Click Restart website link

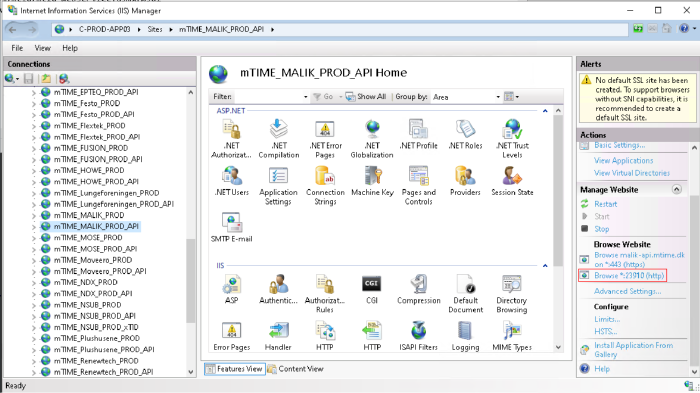point(605,204)
